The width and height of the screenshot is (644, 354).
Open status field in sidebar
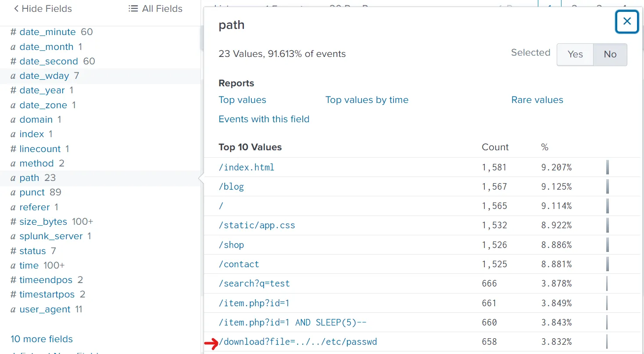click(32, 251)
